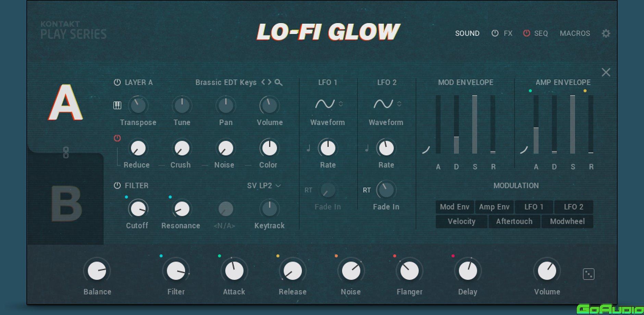Click the master Volume knob at bottom
Image resolution: width=644 pixels, height=315 pixels.
(547, 271)
